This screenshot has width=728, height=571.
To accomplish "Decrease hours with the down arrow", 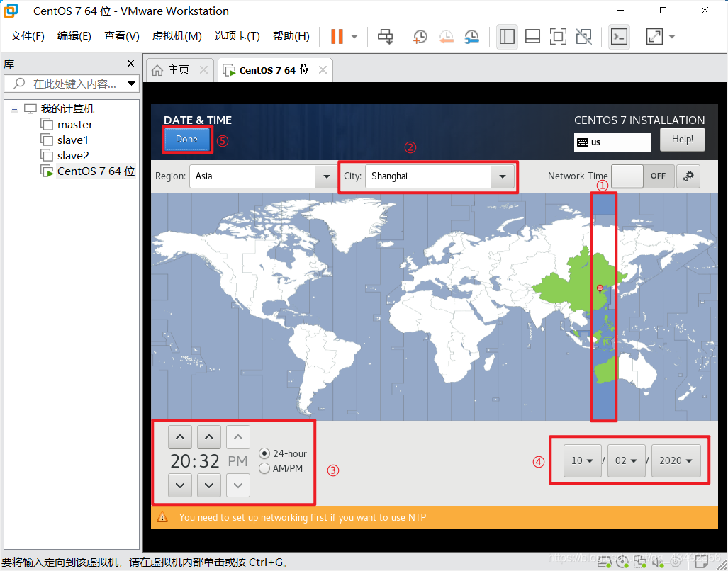I will coord(180,485).
